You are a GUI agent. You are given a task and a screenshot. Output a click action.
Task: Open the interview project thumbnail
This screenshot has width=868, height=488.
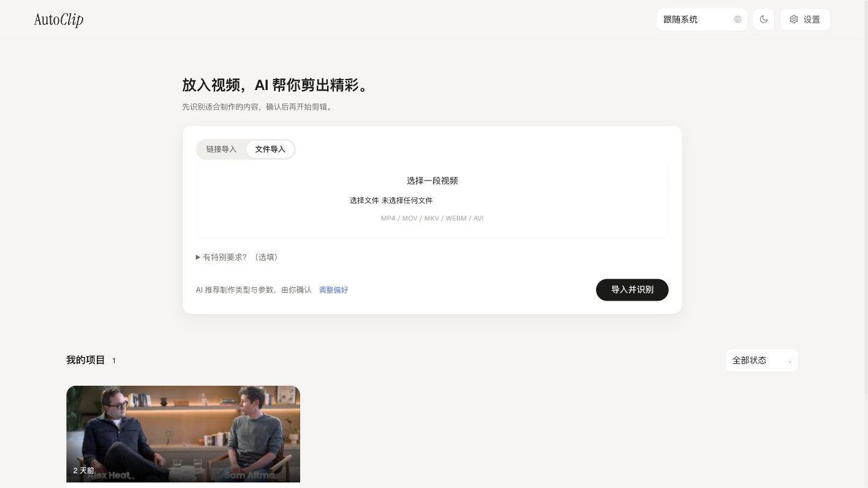[183, 434]
